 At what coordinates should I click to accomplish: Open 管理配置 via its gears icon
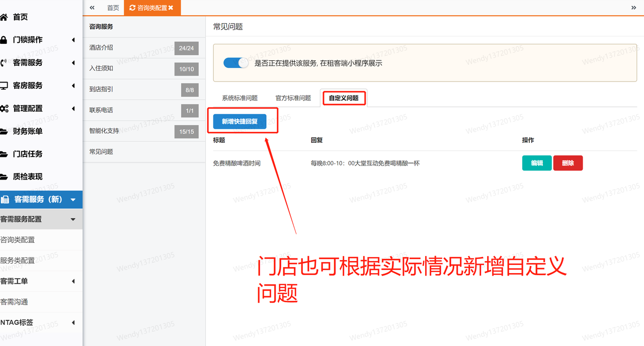(7, 108)
